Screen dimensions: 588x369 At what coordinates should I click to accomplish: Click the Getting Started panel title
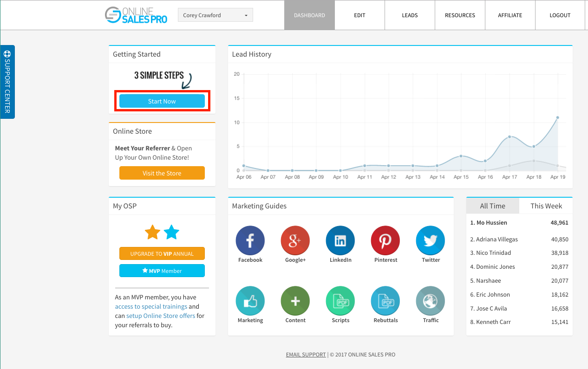(x=137, y=54)
